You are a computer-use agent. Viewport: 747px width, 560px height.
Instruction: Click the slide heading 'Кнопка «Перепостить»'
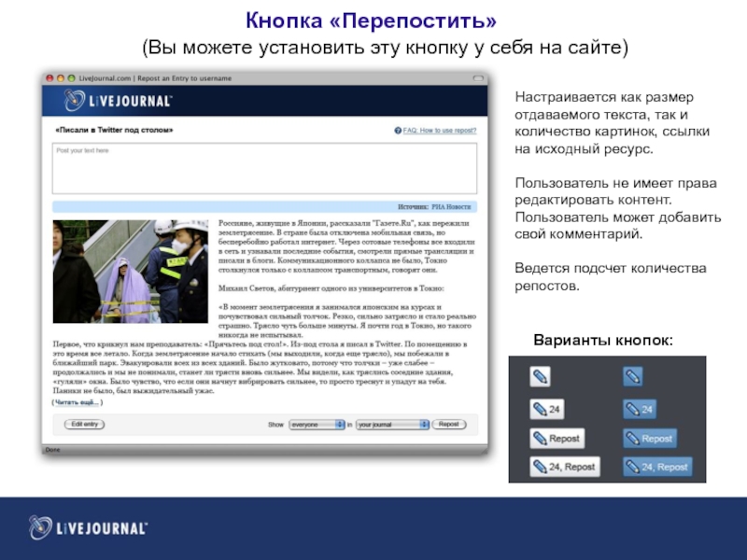pyautogui.click(x=371, y=21)
